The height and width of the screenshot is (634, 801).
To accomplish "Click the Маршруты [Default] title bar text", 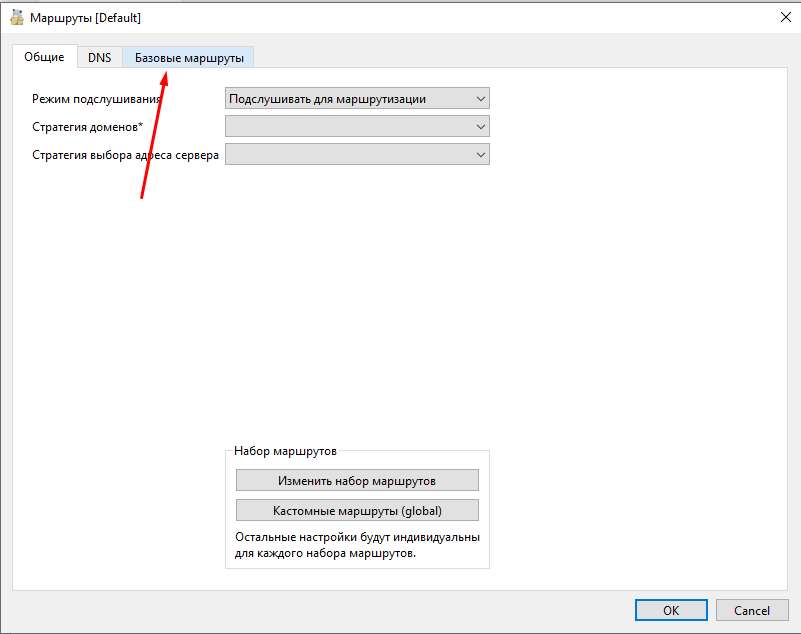I will [85, 18].
